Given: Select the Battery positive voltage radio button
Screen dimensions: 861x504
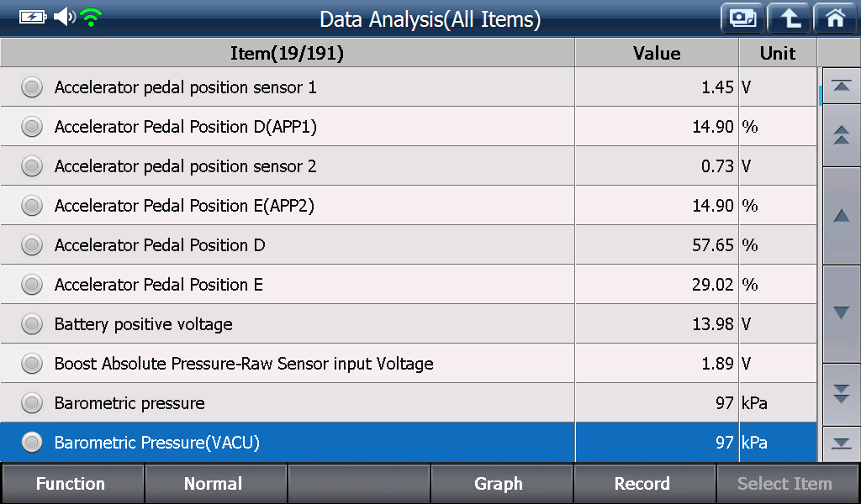Looking at the screenshot, I should click(x=32, y=324).
